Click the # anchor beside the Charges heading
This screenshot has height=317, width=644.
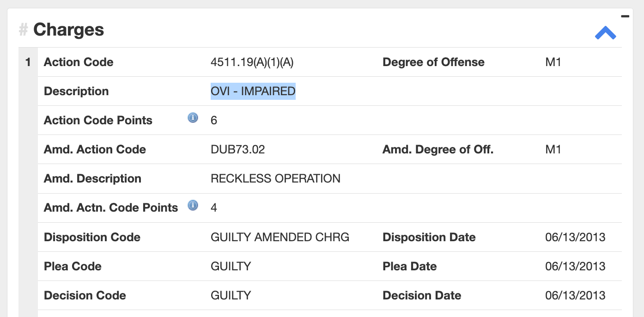(22, 30)
